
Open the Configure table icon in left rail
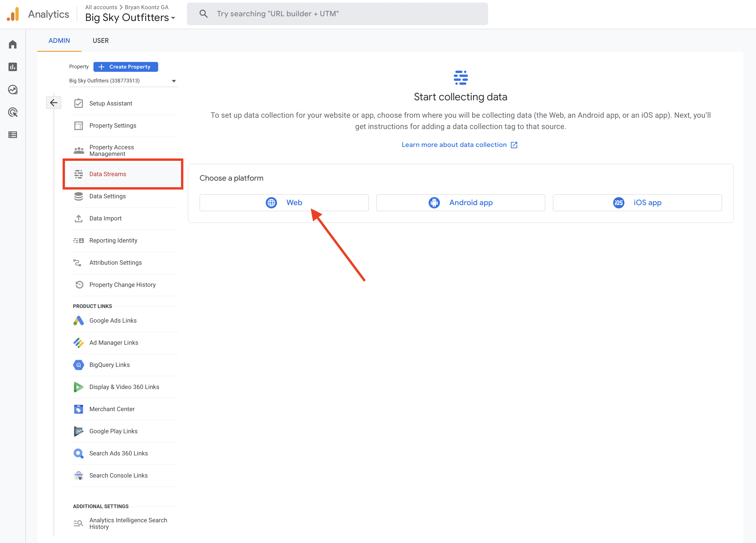tap(13, 135)
